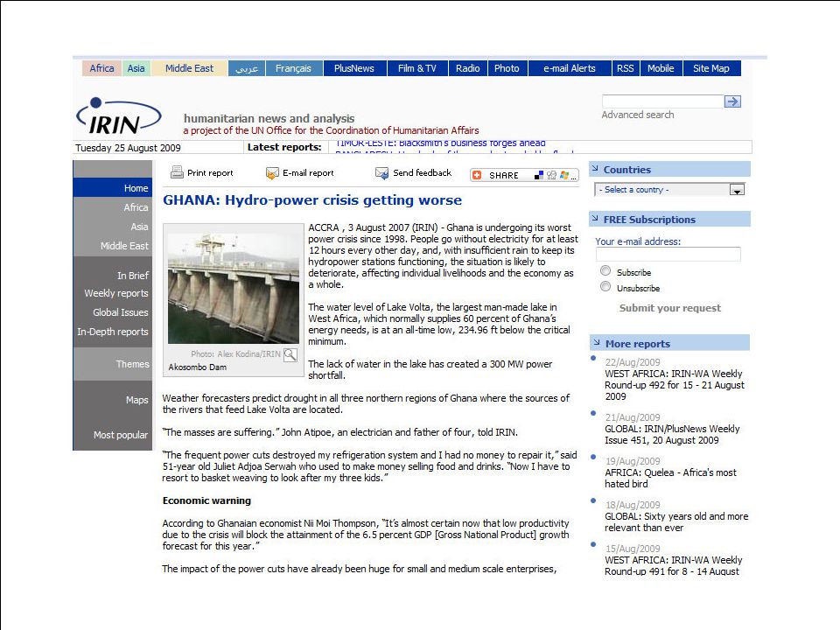The width and height of the screenshot is (840, 630).
Task: Click Submit your request button
Action: click(x=669, y=308)
